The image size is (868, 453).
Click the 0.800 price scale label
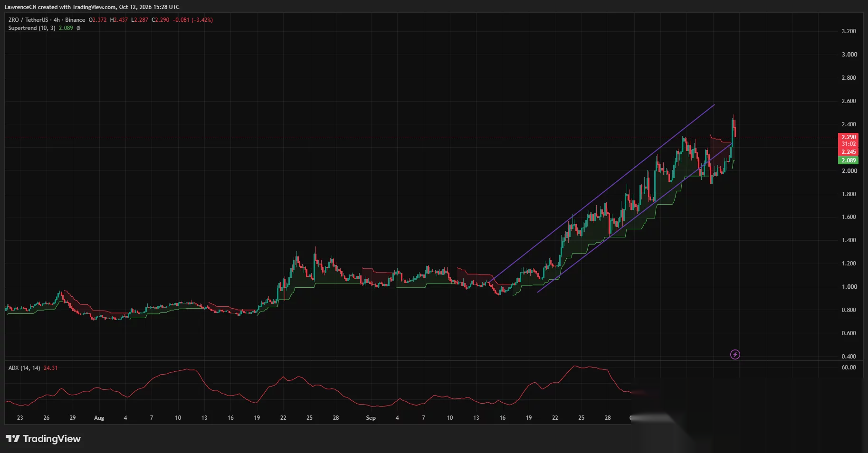click(x=849, y=310)
